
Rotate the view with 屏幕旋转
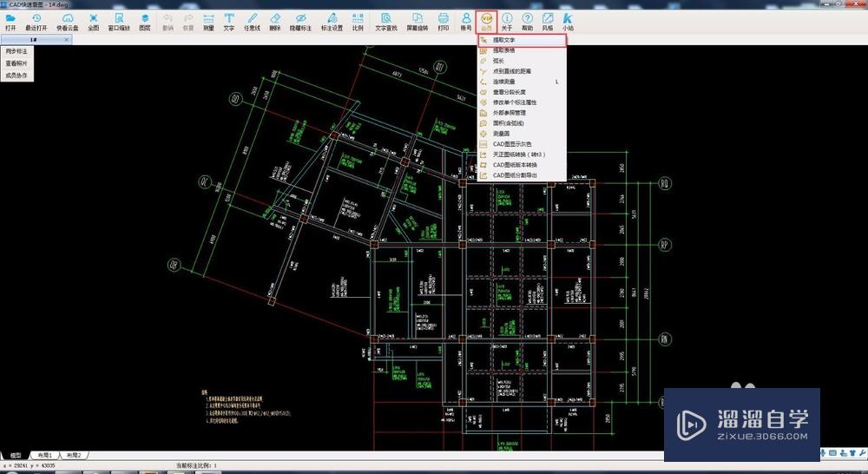418,23
